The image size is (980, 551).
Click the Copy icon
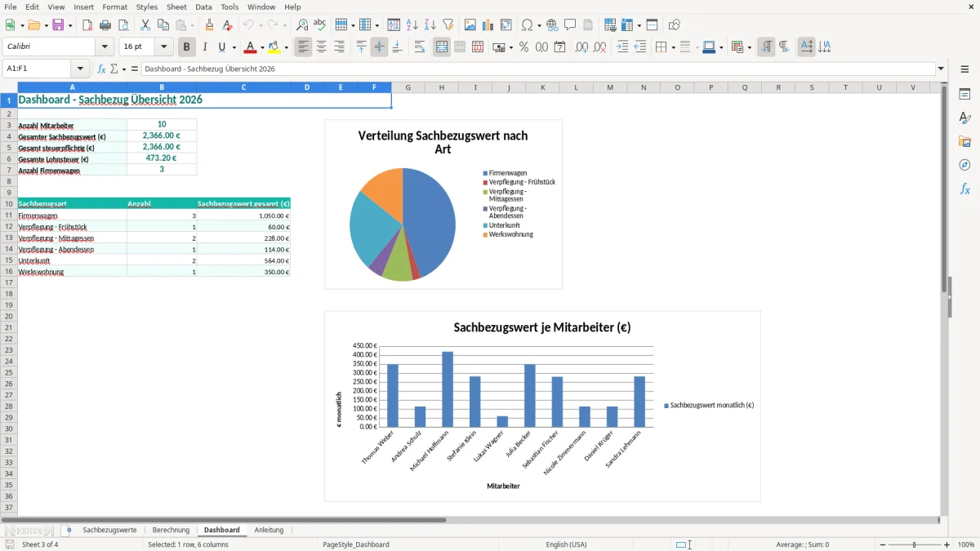point(163,25)
